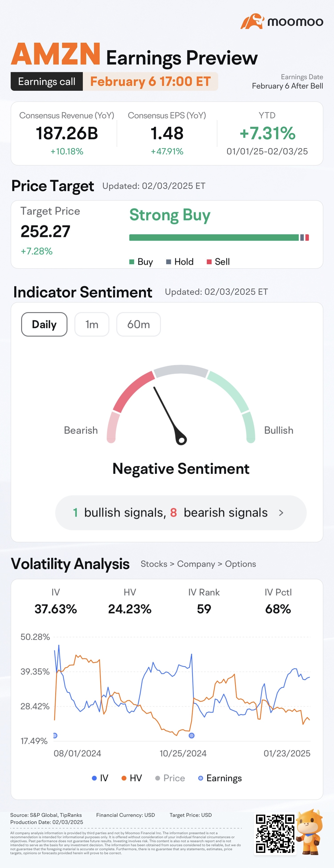Click the green Buy legend square
334x868 pixels.
(x=132, y=262)
